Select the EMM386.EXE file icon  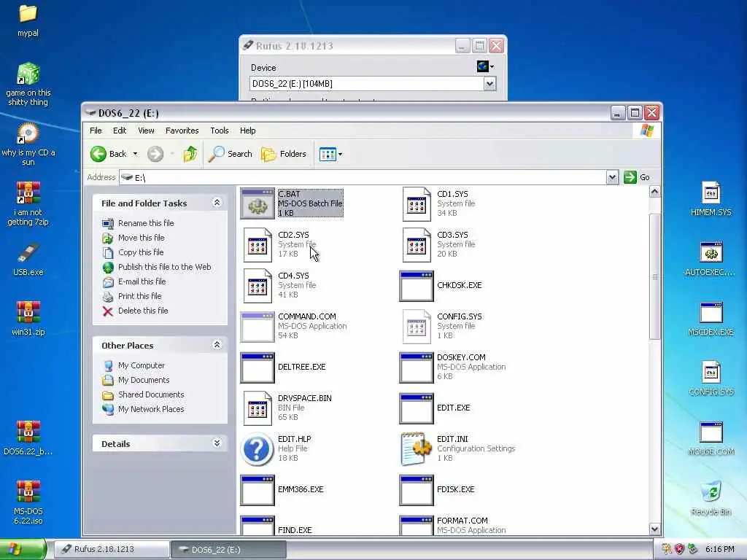(258, 489)
